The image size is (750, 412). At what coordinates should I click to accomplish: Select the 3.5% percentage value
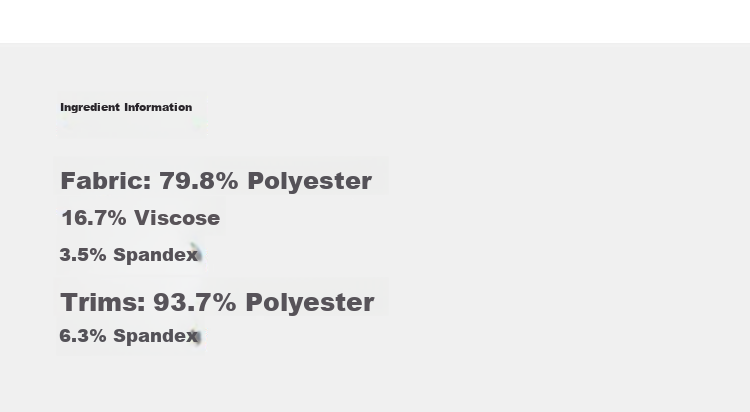click(x=83, y=255)
